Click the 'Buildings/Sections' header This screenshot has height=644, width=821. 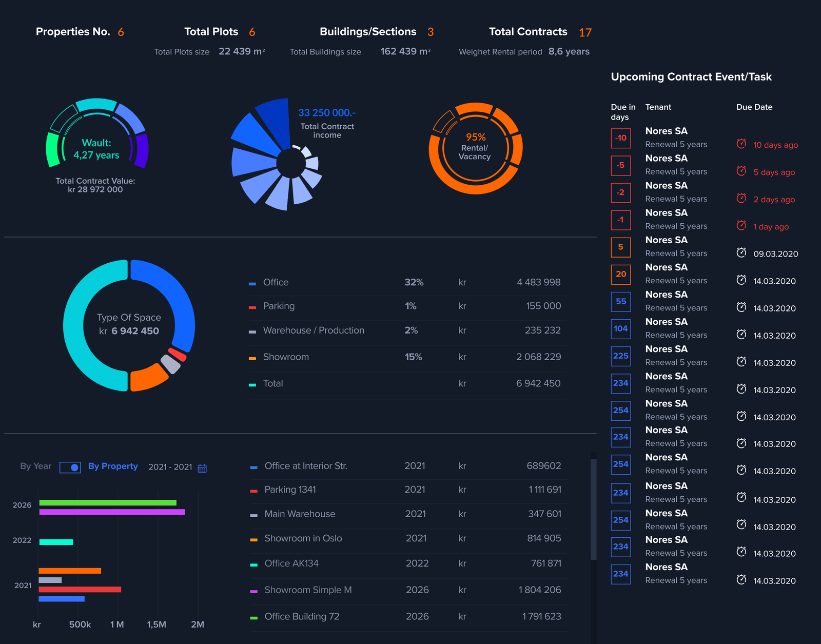[x=368, y=32]
